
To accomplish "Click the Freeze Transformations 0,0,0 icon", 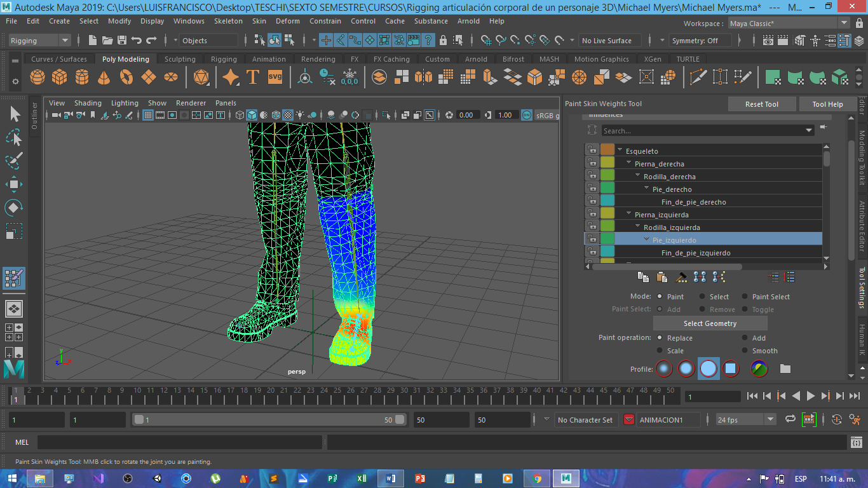I will point(349,78).
